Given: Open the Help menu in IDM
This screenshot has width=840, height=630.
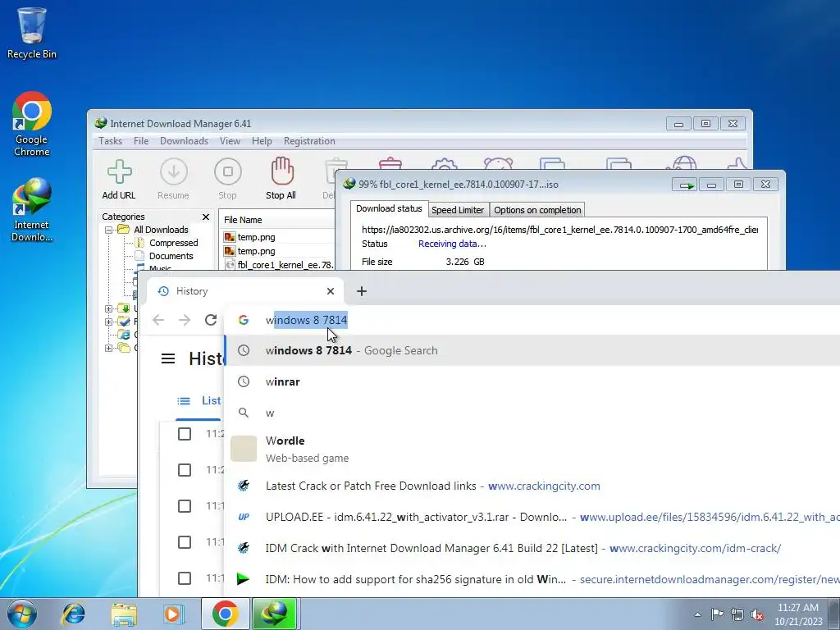Looking at the screenshot, I should click(262, 141).
